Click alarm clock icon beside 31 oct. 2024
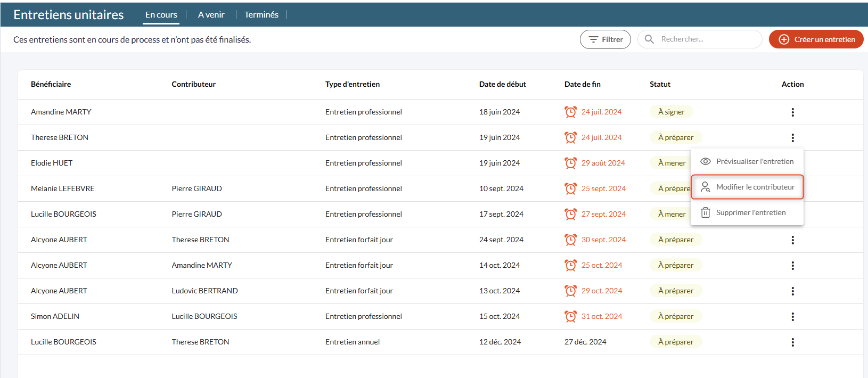868x378 pixels. coord(570,317)
